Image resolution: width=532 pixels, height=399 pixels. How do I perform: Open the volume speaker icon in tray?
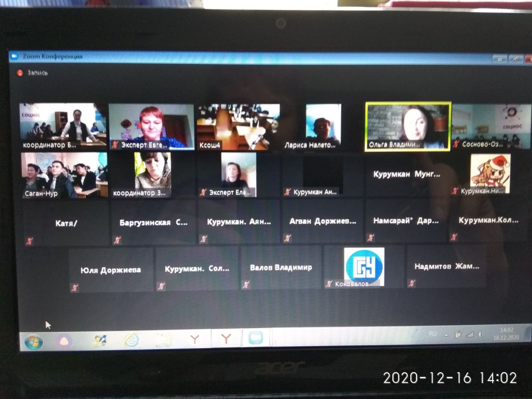pos(481,335)
